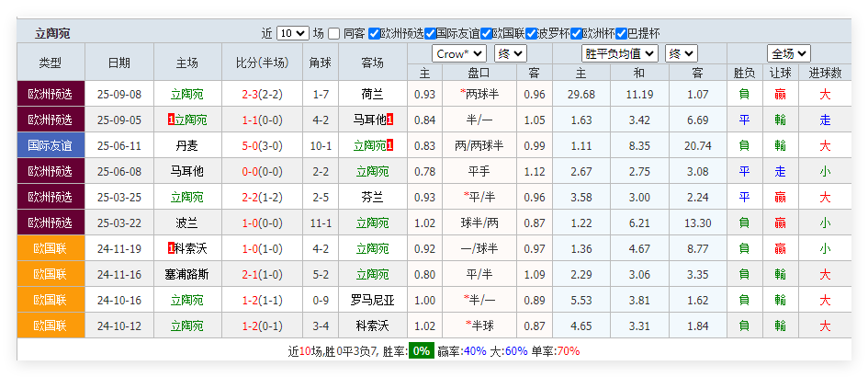This screenshot has height=377, width=868.
Task: Click 欧国联 tag on 24-11-19 row
Action: (51, 248)
